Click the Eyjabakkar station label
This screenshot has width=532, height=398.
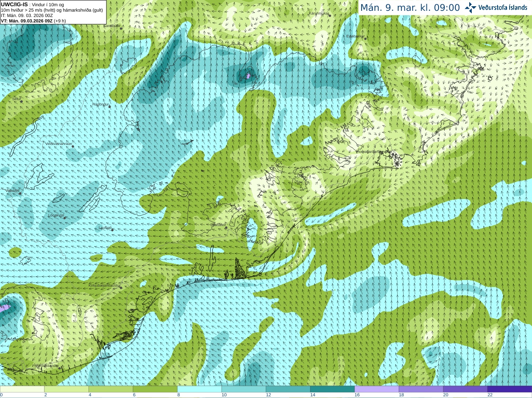pos(355,36)
